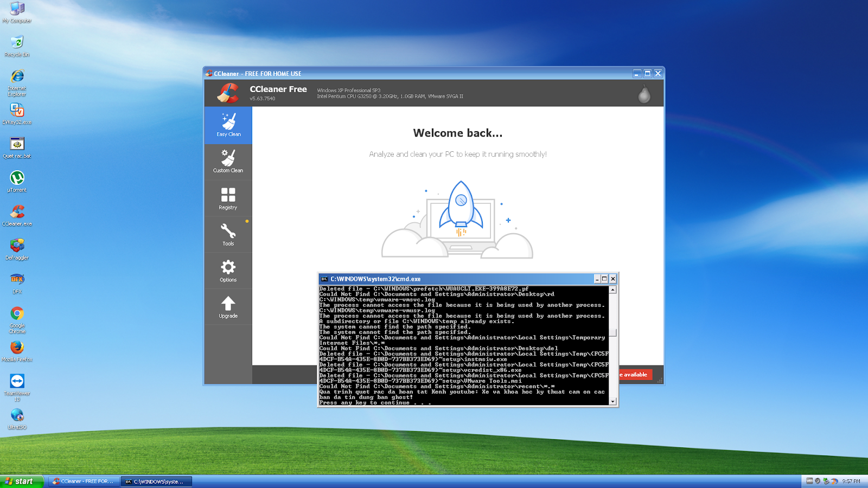The height and width of the screenshot is (488, 868).
Task: Switch to the CCleaner taskbar window
Action: click(84, 481)
